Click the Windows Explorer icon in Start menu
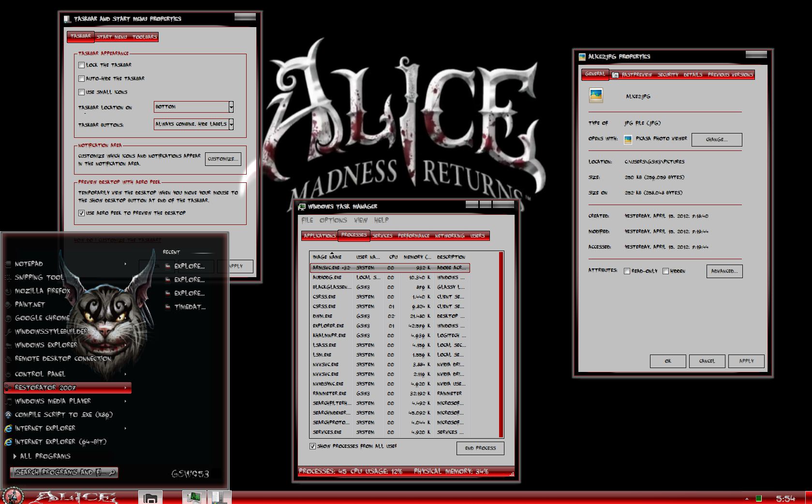This screenshot has width=812, height=504. pyautogui.click(x=8, y=345)
